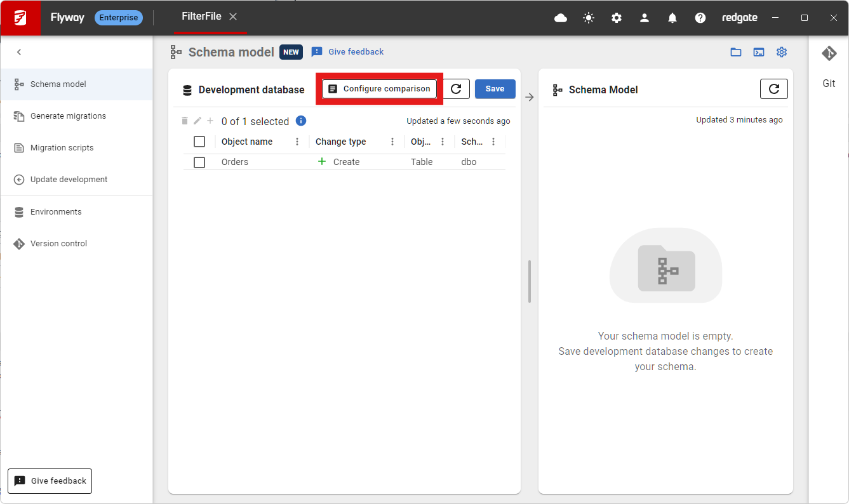Click '0 of 1 selected' text

pyautogui.click(x=255, y=121)
